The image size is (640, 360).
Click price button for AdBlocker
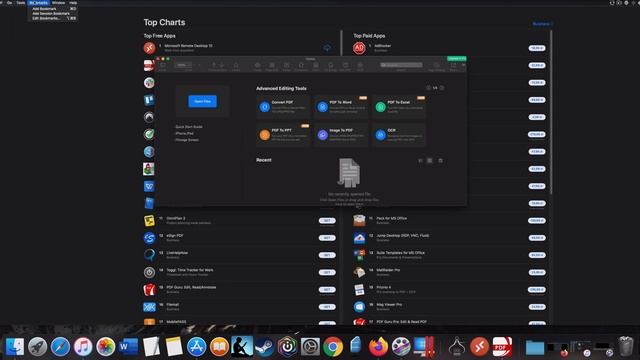(537, 48)
